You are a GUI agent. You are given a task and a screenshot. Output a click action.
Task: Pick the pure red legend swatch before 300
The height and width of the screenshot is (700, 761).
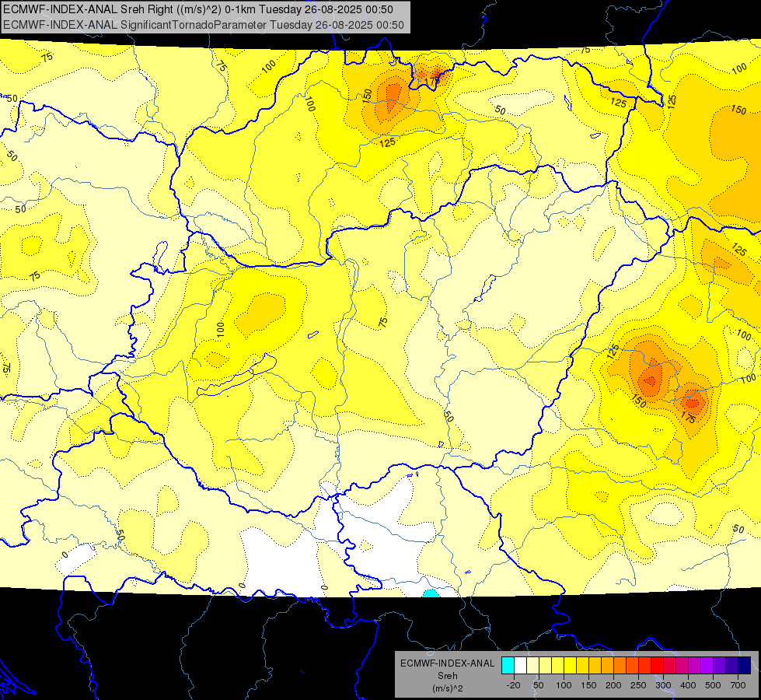pos(658,666)
